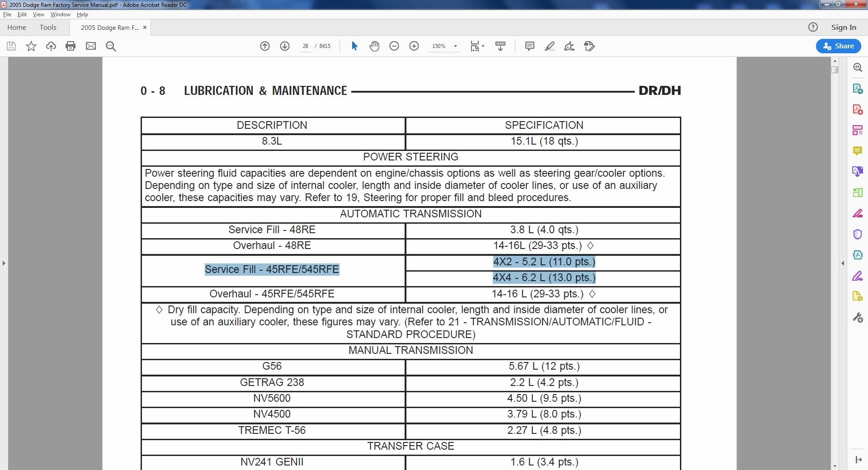Go to previous page arrow
This screenshot has width=868, height=470.
(265, 46)
